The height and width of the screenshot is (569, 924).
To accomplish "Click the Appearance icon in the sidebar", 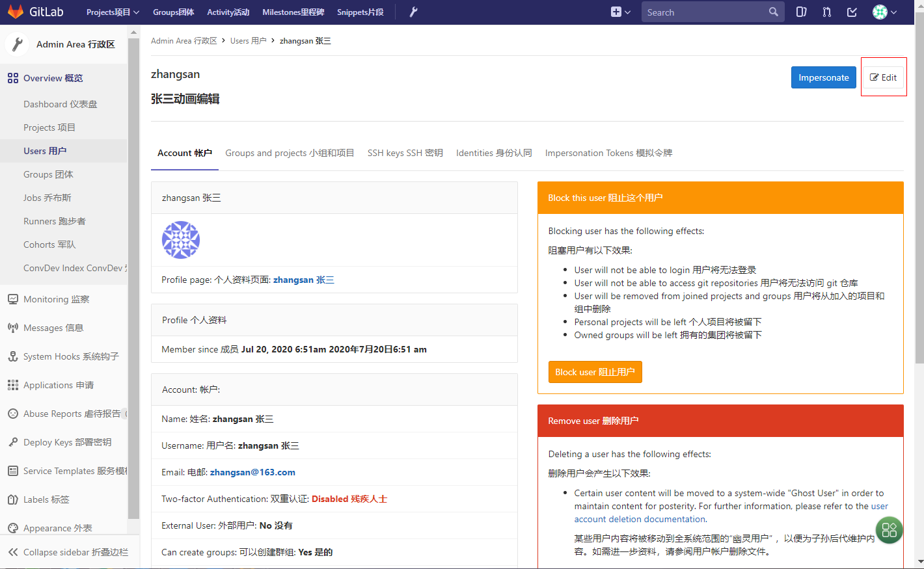I will pos(13,528).
